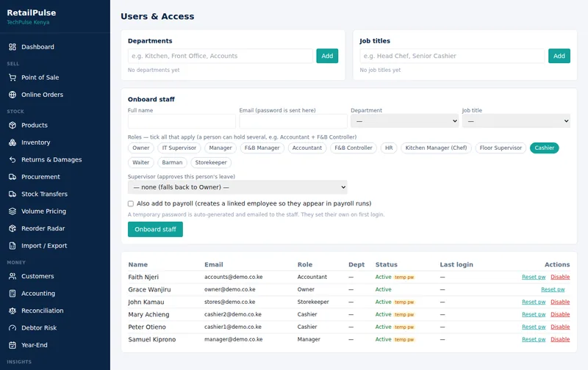Click the Inventory icon
This screenshot has height=370, width=588.
point(12,142)
